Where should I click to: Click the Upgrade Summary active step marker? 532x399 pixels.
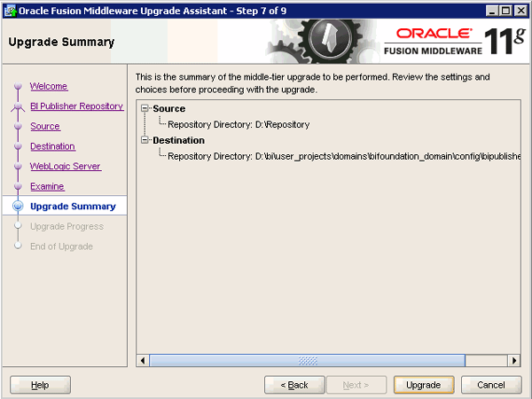(x=18, y=206)
